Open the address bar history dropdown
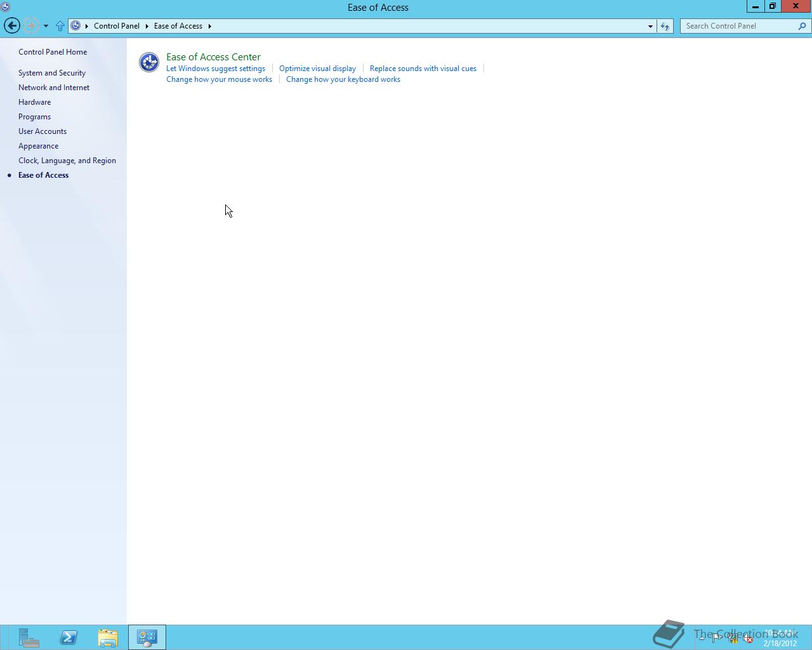 (650, 26)
